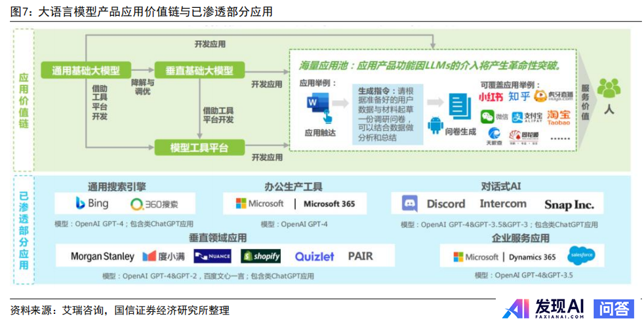Screen dimensions: 644x325
Task: Click the Discord logo icon
Action: (x=409, y=204)
